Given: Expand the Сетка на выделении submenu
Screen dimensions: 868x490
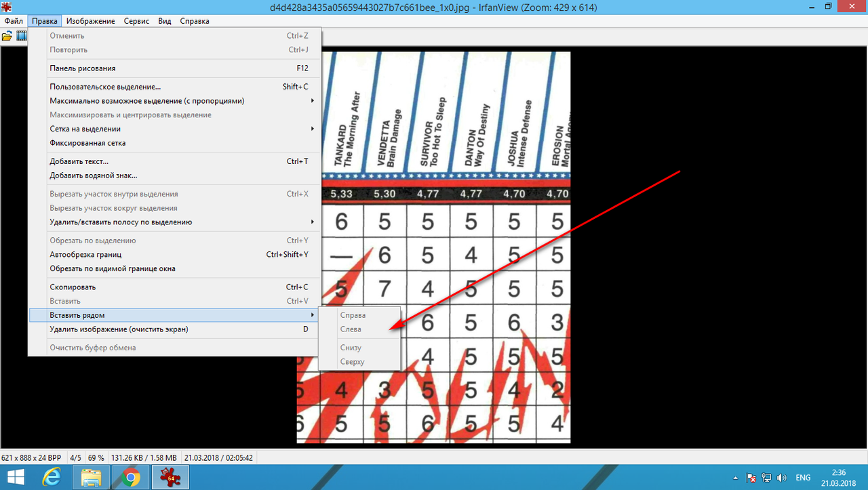Looking at the screenshot, I should pos(174,129).
